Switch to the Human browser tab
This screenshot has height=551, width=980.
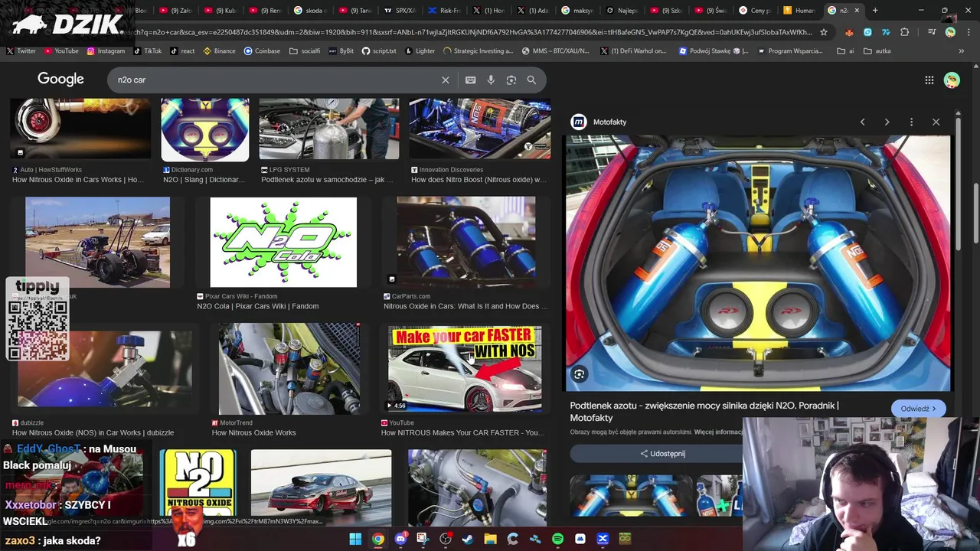click(799, 11)
